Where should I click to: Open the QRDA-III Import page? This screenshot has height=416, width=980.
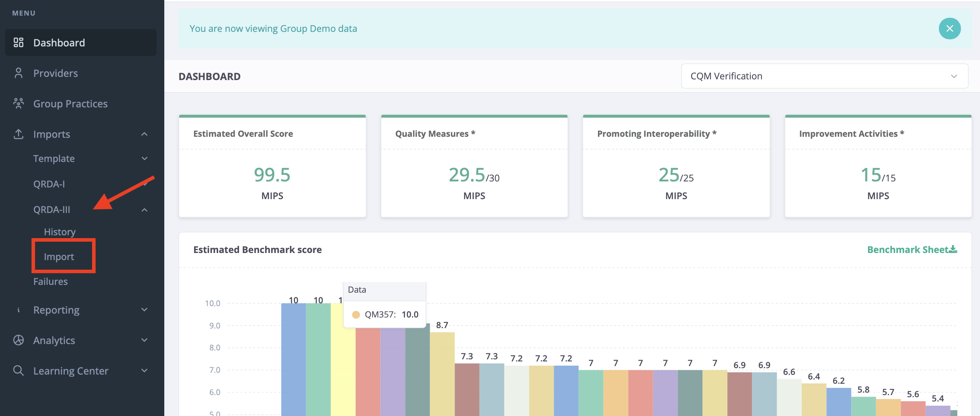click(59, 257)
